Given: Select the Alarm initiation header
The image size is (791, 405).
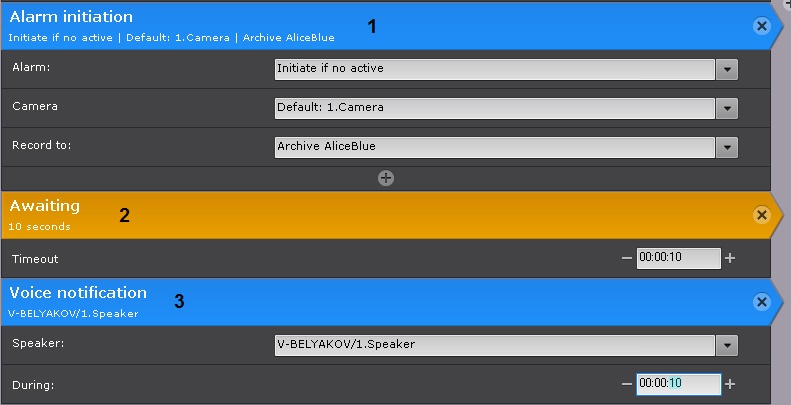Looking at the screenshot, I should coord(200,26).
